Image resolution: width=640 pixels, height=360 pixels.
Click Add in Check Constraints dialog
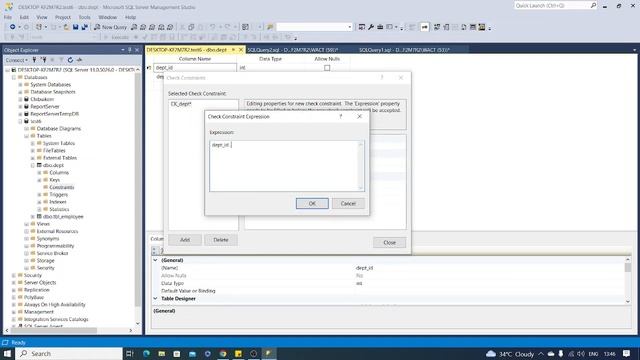[185, 240]
